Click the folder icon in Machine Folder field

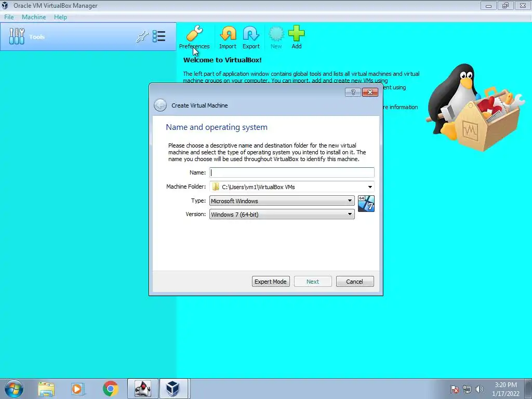click(216, 187)
